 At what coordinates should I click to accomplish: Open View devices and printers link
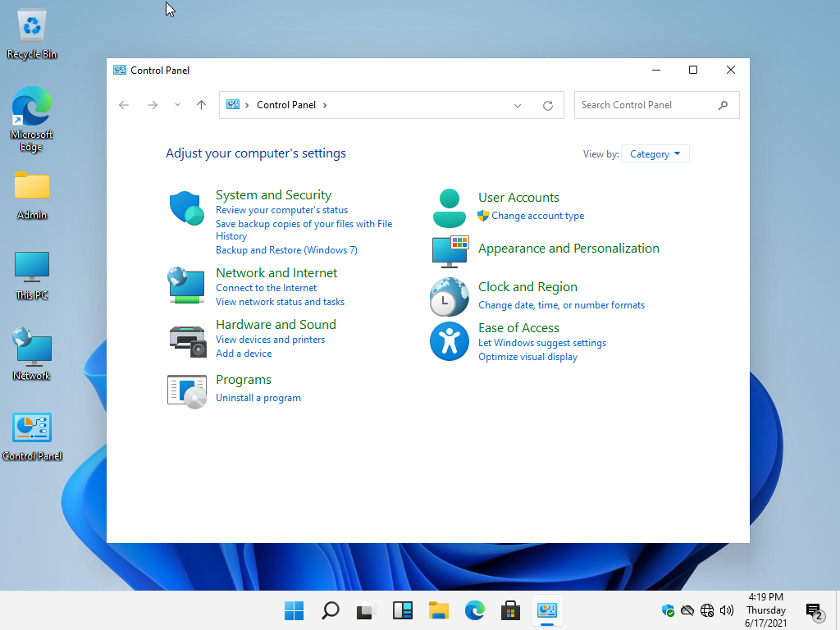click(x=270, y=340)
